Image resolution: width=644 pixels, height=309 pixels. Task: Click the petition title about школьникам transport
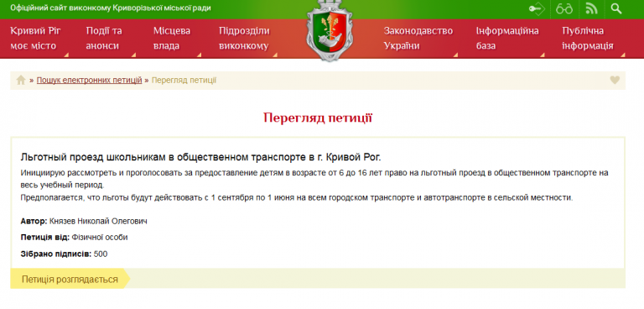point(201,157)
